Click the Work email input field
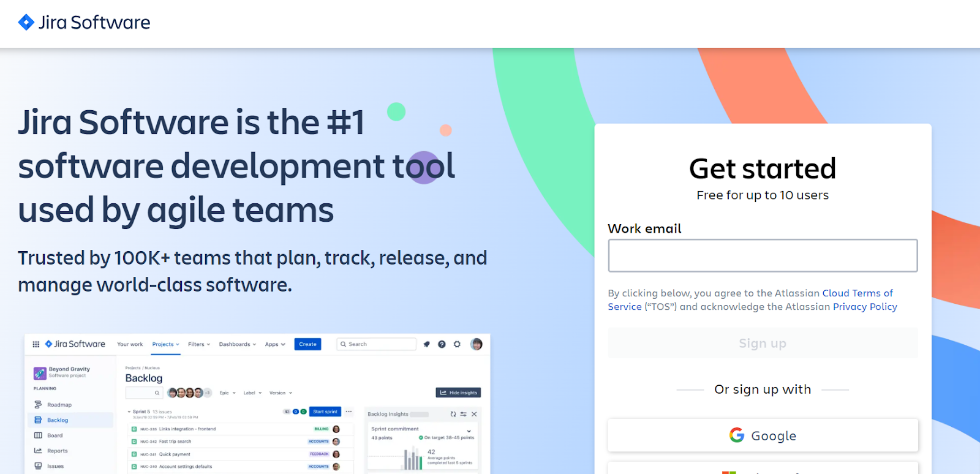The image size is (980, 474). tap(763, 255)
